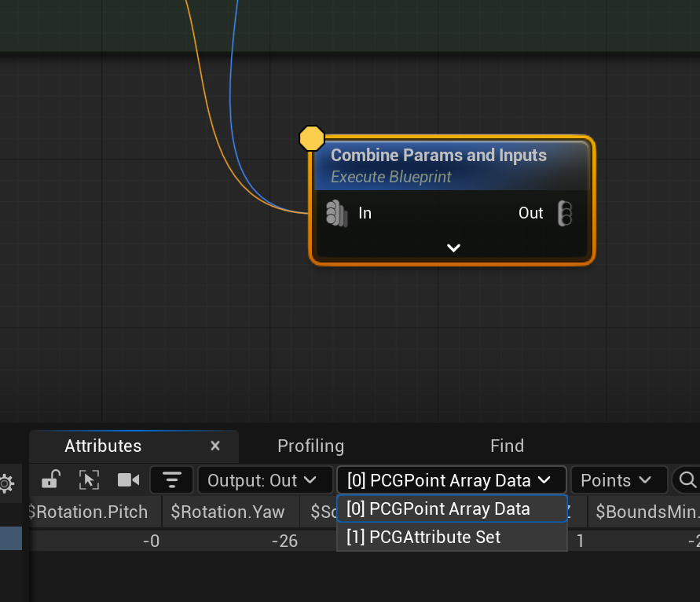Click the In pin icon
Viewport: 700px width, 602px height.
[336, 213]
